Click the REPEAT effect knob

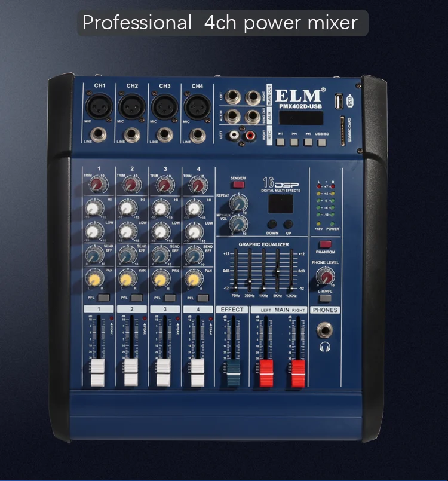tap(239, 202)
